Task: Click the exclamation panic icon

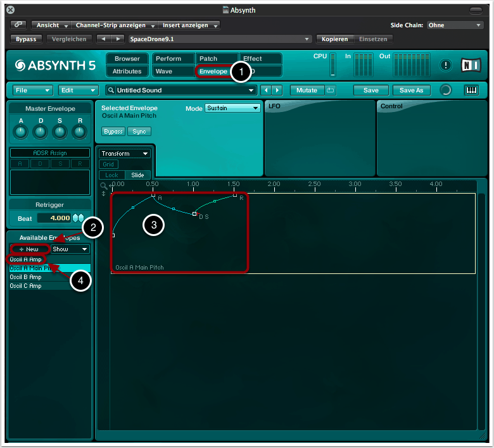Action: tap(446, 65)
